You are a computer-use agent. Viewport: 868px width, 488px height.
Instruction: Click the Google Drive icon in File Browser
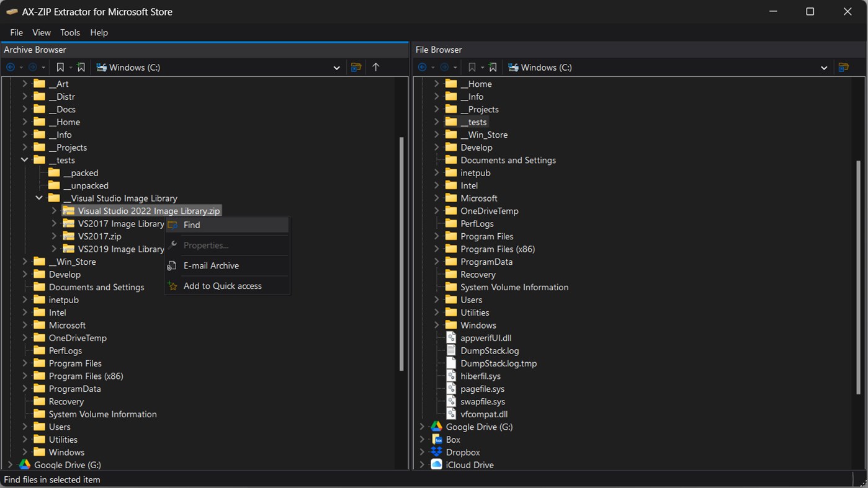[x=437, y=427]
